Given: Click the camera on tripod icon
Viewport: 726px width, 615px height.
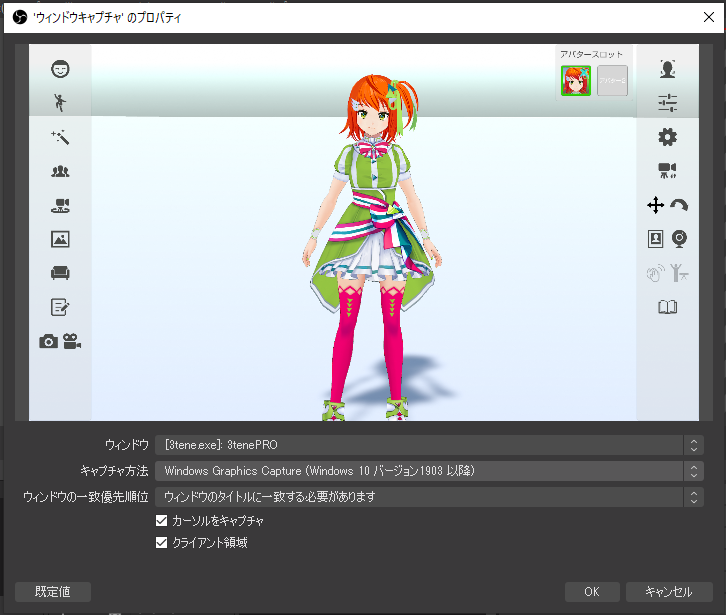Looking at the screenshot, I should 668,171.
